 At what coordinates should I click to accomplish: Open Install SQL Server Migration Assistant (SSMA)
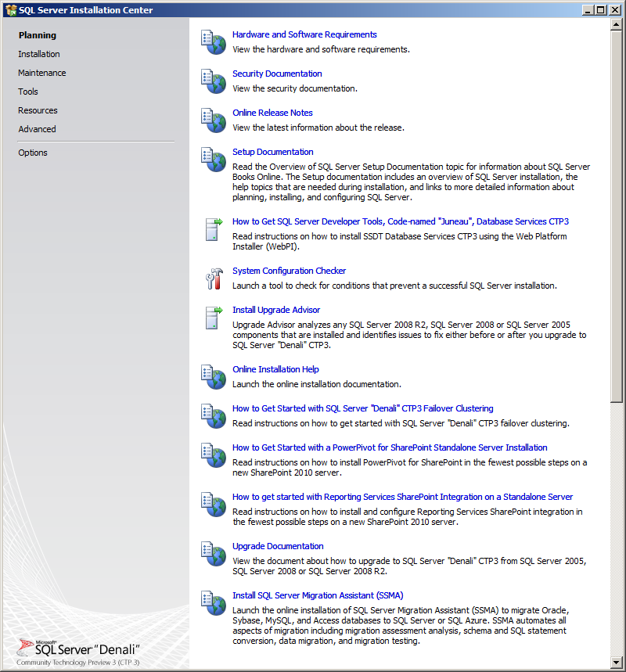point(318,595)
